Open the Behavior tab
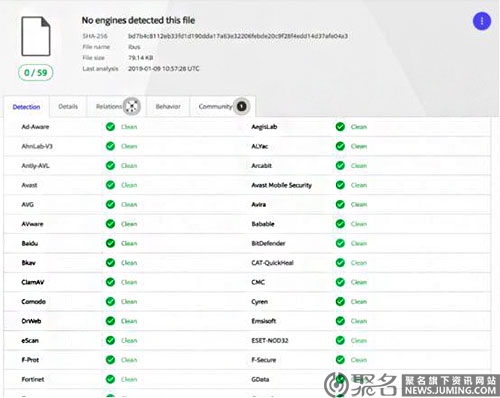 168,107
